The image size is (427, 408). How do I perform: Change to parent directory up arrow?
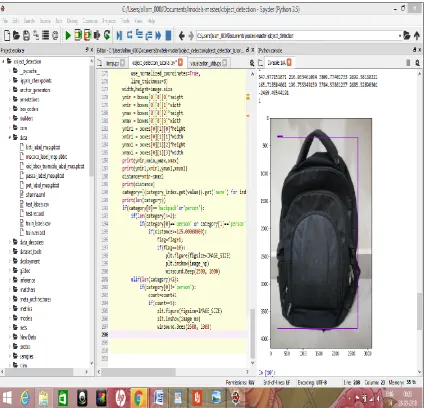coord(417,35)
